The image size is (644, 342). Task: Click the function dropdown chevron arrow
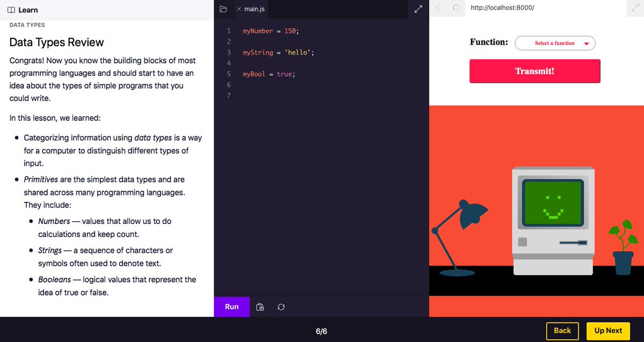click(x=587, y=43)
